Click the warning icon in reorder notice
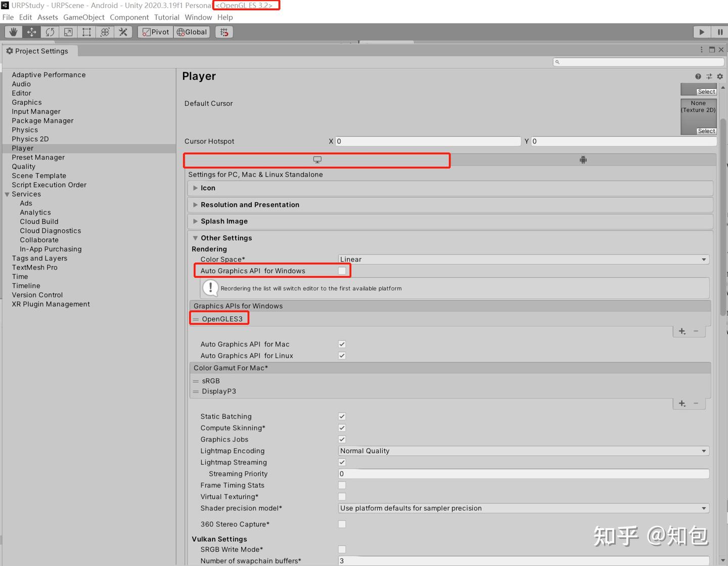The height and width of the screenshot is (566, 728). [x=210, y=288]
